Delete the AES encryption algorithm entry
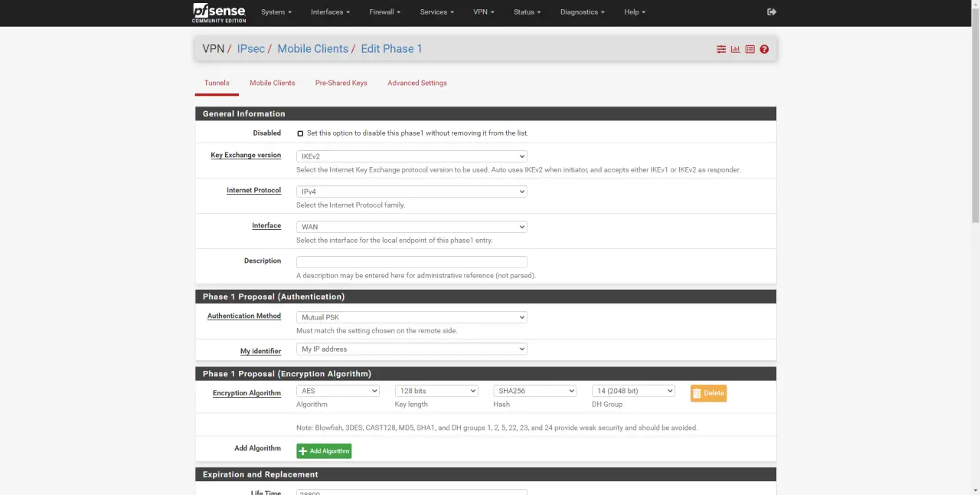 tap(708, 393)
